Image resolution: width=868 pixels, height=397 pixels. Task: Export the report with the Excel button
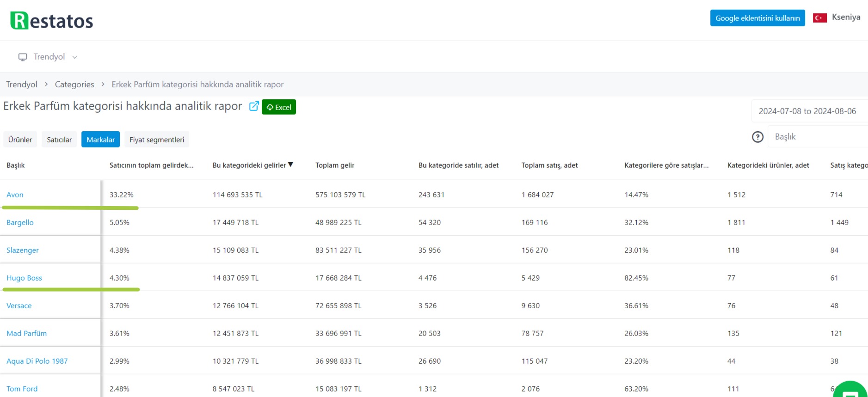(279, 107)
